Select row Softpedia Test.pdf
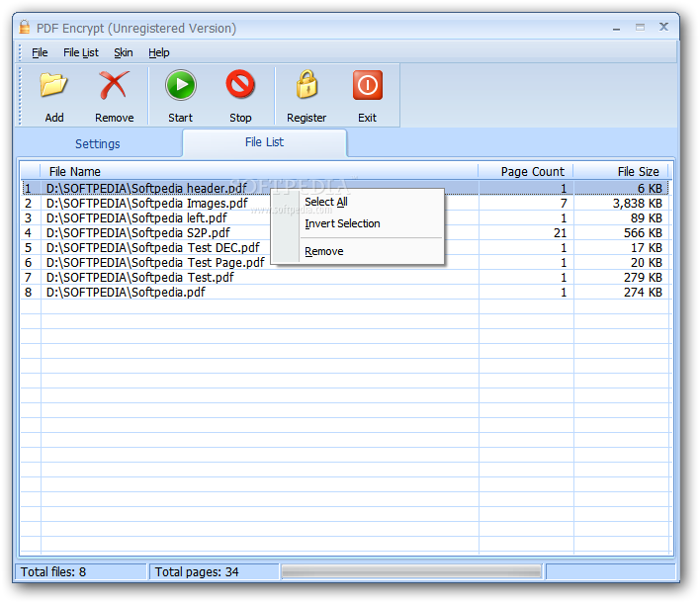The height and width of the screenshot is (603, 700). pos(345,277)
